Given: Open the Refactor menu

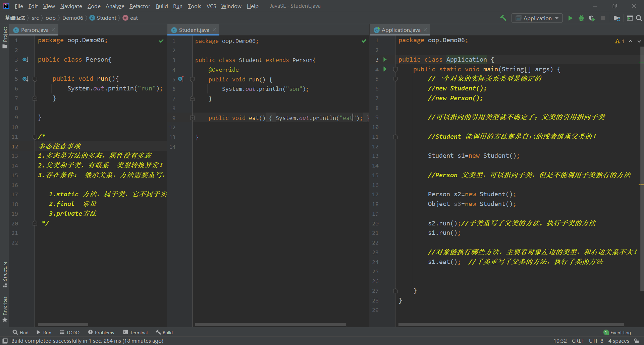Looking at the screenshot, I should (140, 6).
